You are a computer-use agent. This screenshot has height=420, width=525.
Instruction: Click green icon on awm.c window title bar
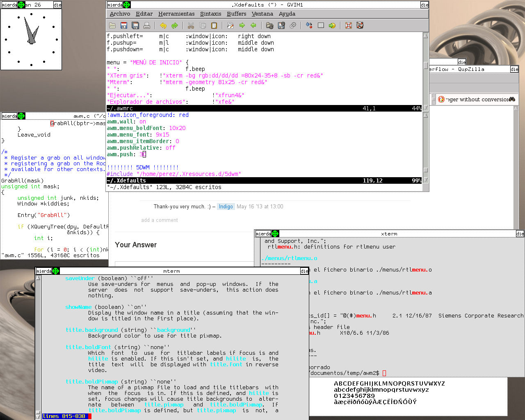21,116
